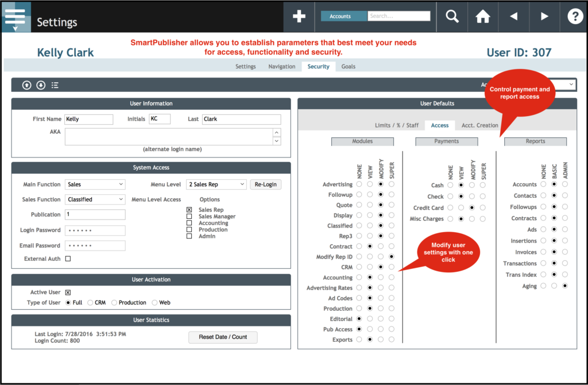588x385 pixels.
Task: Switch to the Navigation tab
Action: click(x=281, y=67)
